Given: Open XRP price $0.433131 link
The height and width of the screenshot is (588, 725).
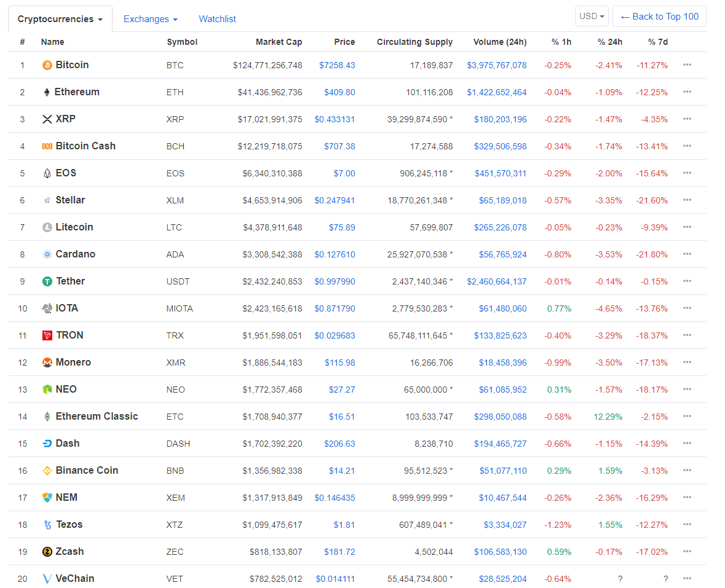Looking at the screenshot, I should [x=335, y=120].
